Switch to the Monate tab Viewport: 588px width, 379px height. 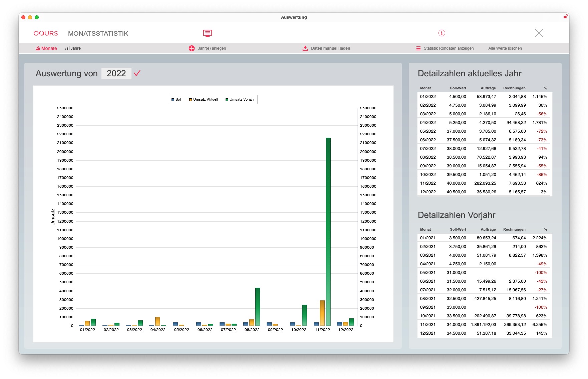pyautogui.click(x=46, y=48)
